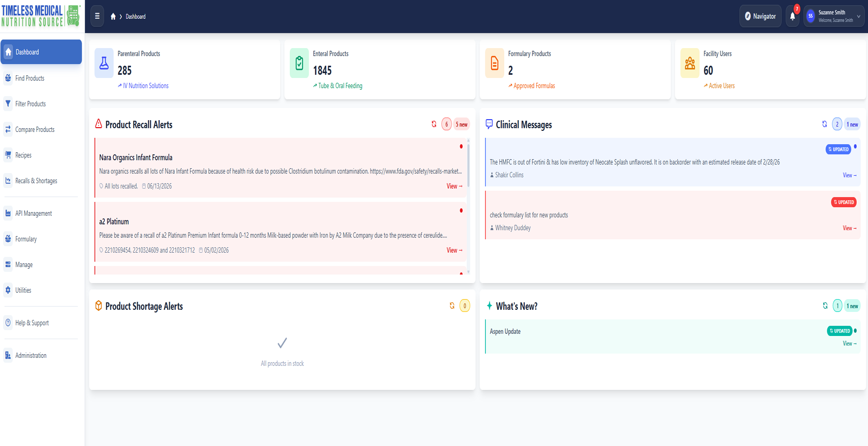
Task: Click the Product Shortage Alerts box icon
Action: 98,306
